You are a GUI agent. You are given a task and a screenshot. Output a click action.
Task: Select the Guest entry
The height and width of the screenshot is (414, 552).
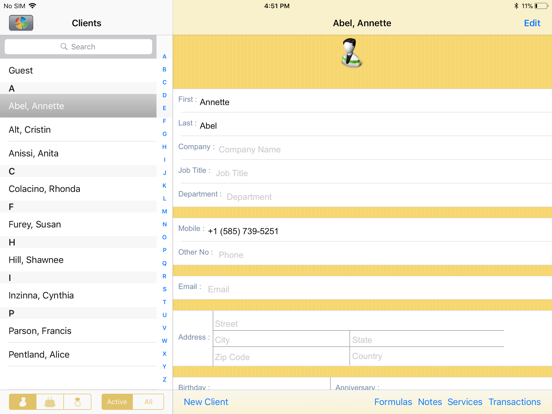(78, 70)
